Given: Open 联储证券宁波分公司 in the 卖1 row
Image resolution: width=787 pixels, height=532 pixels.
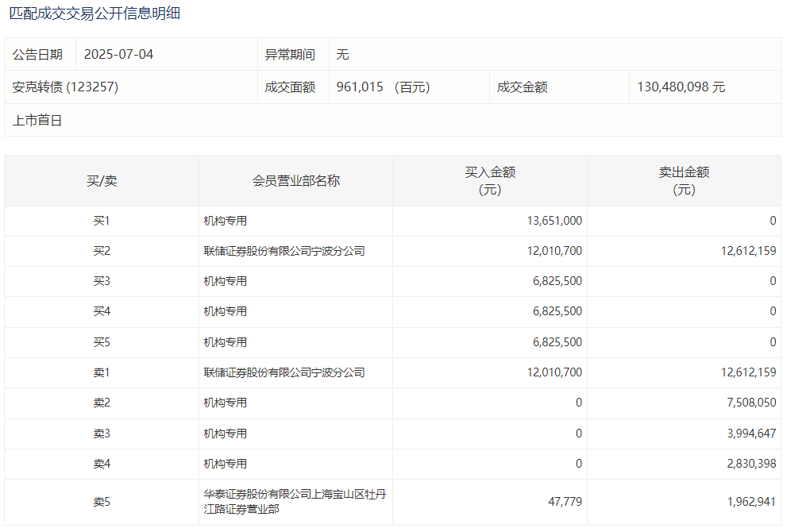Looking at the screenshot, I should [x=284, y=372].
